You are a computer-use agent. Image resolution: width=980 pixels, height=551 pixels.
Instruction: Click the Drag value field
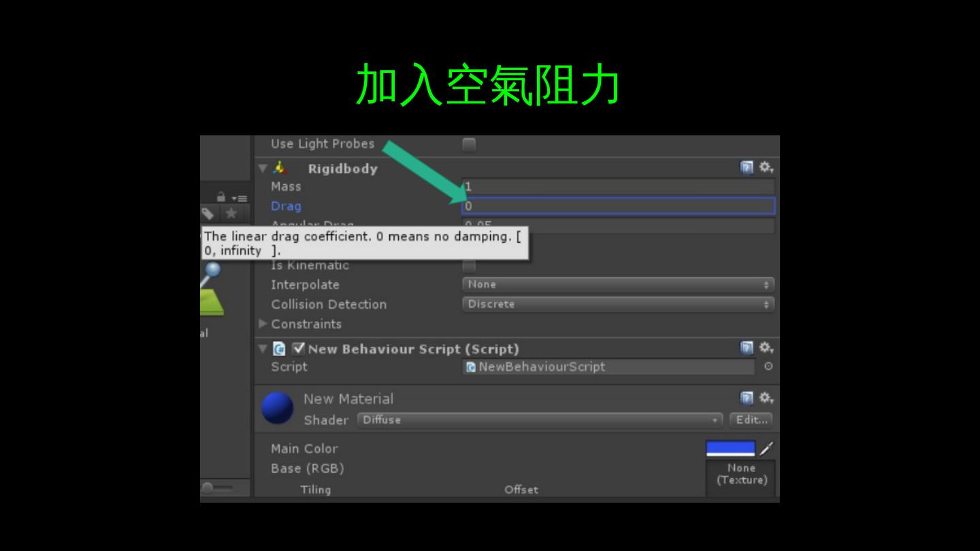coord(618,206)
